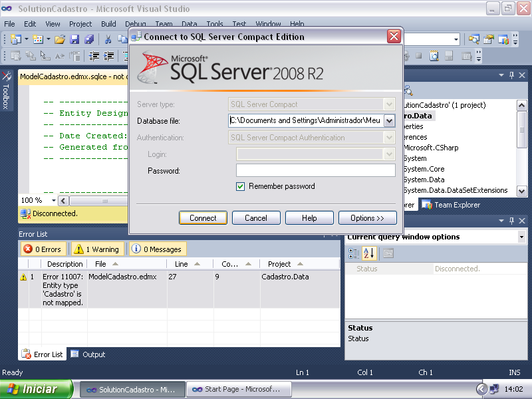This screenshot has width=532, height=399.
Task: Open the Toolbox side panel
Action: point(6,90)
